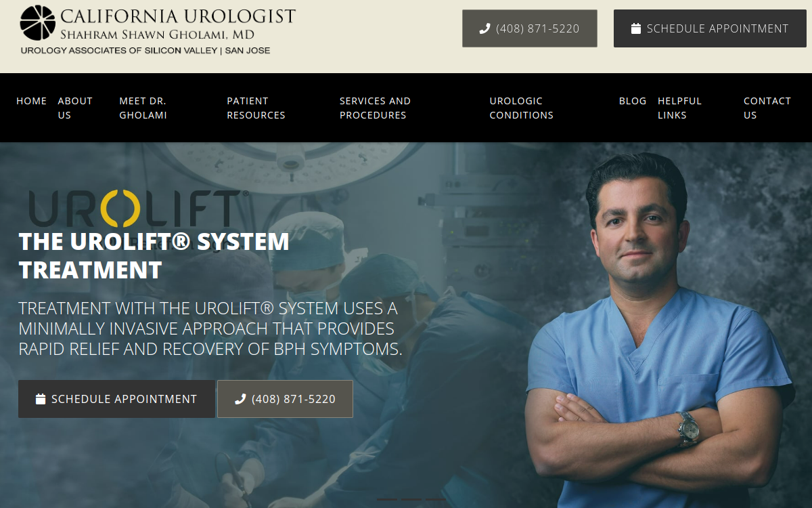Select Meet Dr. Gholami in navigation
The height and width of the screenshot is (508, 812).
pyautogui.click(x=143, y=108)
